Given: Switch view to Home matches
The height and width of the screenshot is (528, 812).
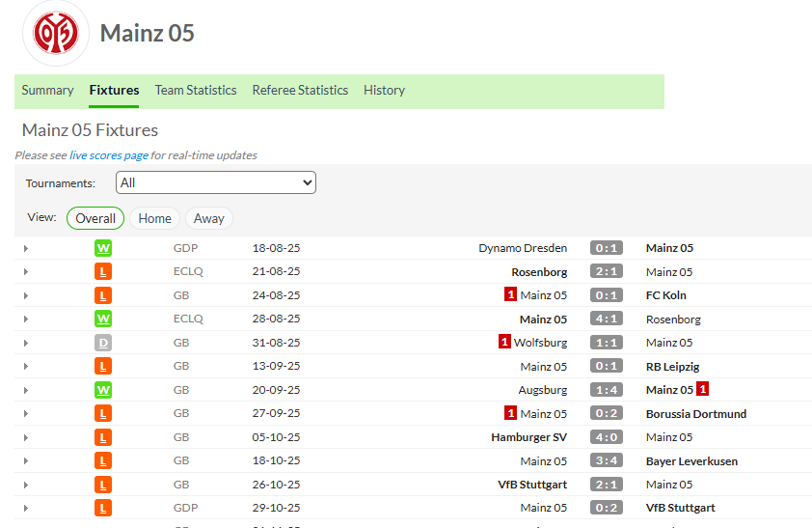Looking at the screenshot, I should 154,218.
